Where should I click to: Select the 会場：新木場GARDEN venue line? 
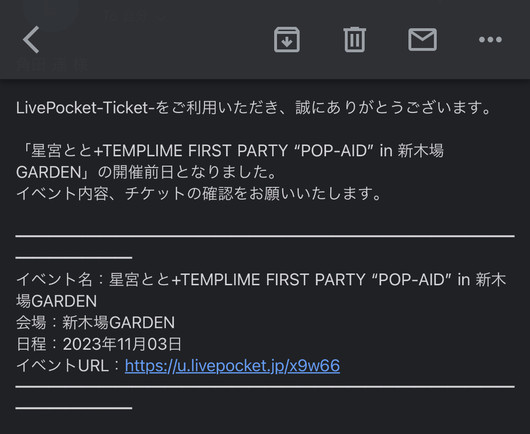coord(95,322)
